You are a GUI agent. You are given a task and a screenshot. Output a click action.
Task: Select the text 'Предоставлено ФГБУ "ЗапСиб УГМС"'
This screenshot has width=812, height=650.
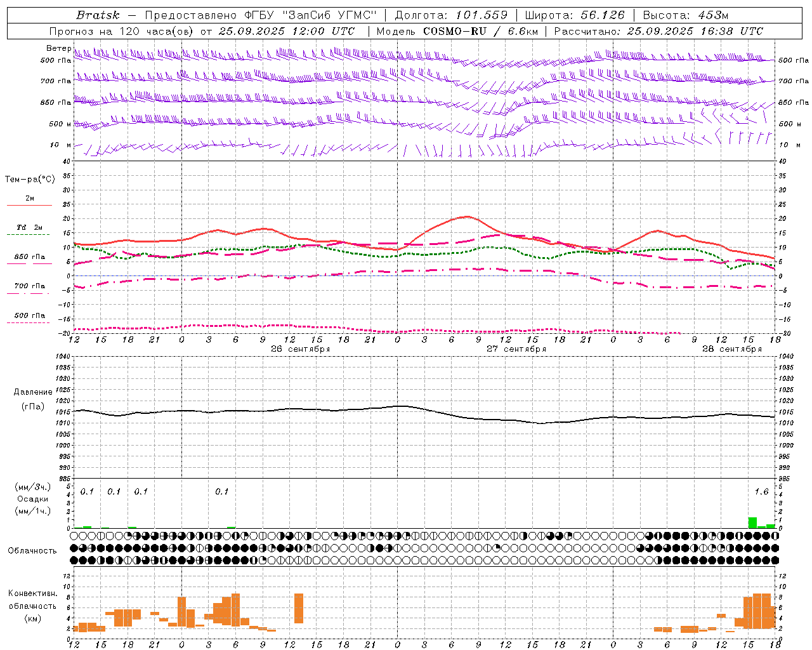(261, 15)
